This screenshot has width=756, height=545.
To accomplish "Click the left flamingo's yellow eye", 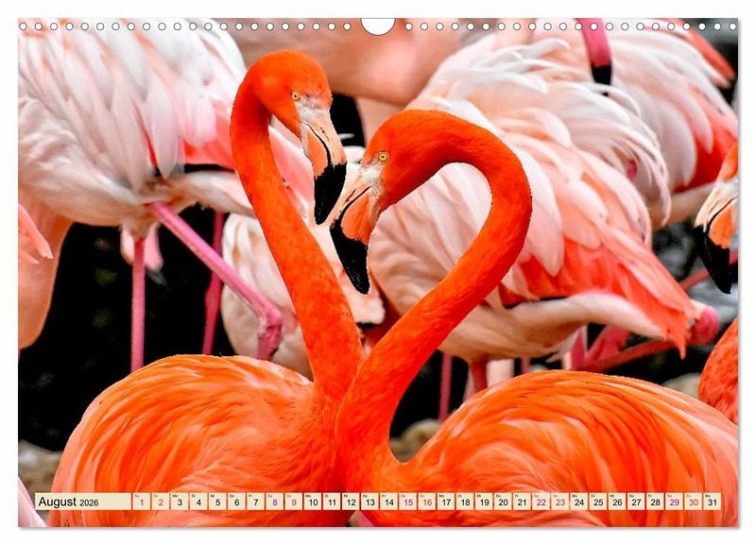I will (x=296, y=95).
